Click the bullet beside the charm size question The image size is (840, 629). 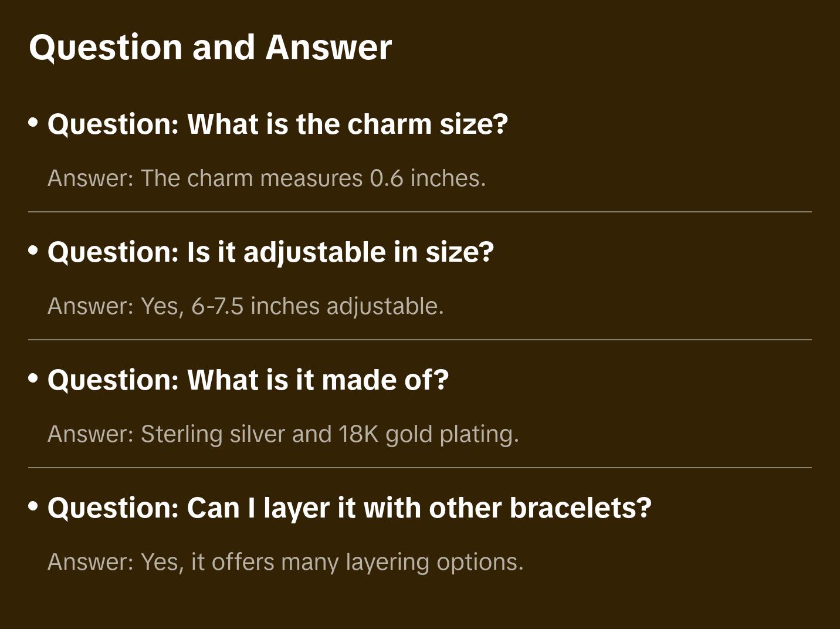point(33,123)
